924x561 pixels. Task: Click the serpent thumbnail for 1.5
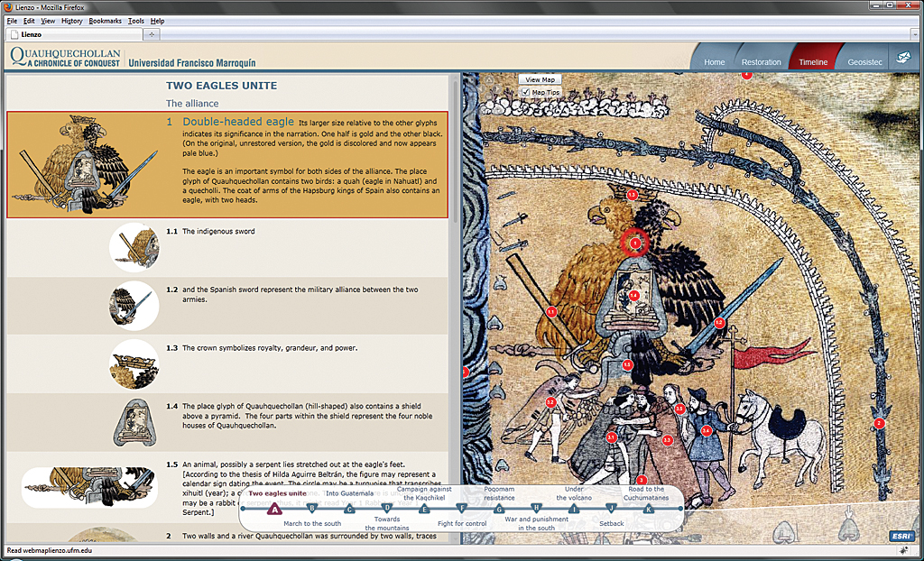pyautogui.click(x=90, y=487)
